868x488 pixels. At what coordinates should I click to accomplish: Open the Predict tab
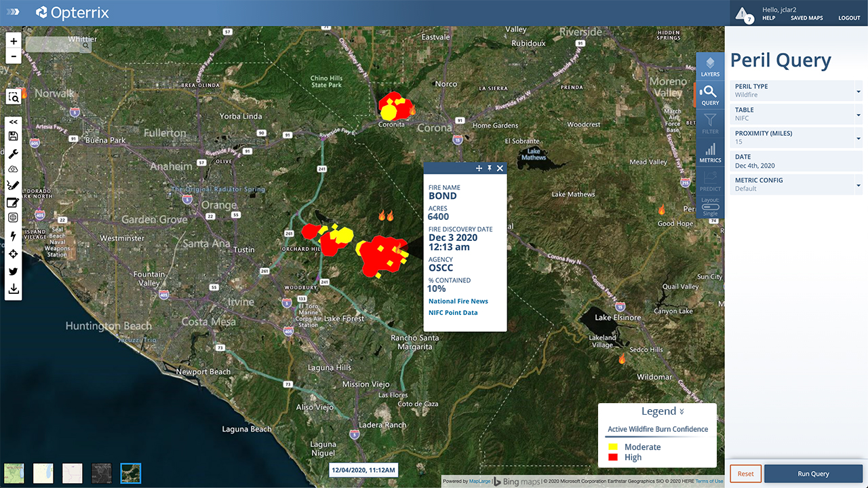click(x=710, y=181)
